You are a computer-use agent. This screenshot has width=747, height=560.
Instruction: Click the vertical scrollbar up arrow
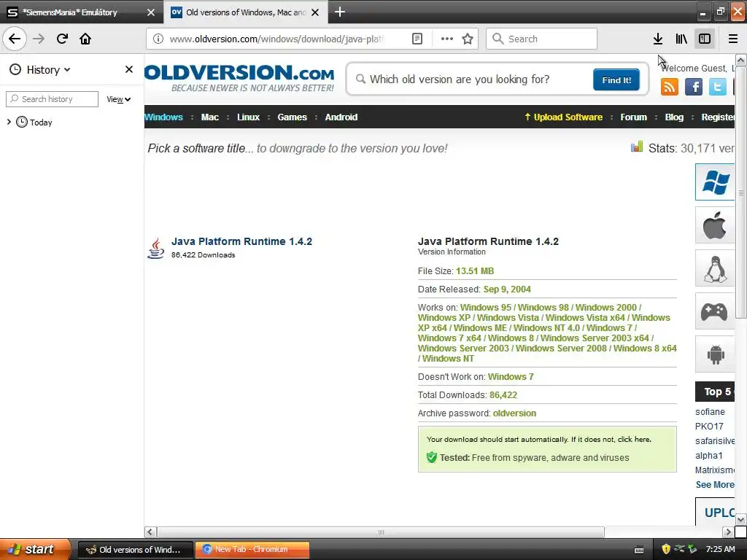pyautogui.click(x=740, y=60)
